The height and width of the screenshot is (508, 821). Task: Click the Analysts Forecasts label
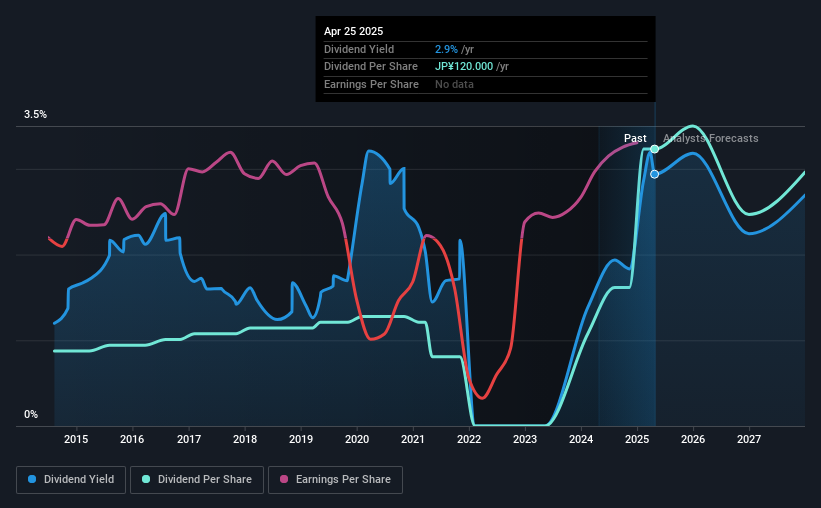coord(711,138)
